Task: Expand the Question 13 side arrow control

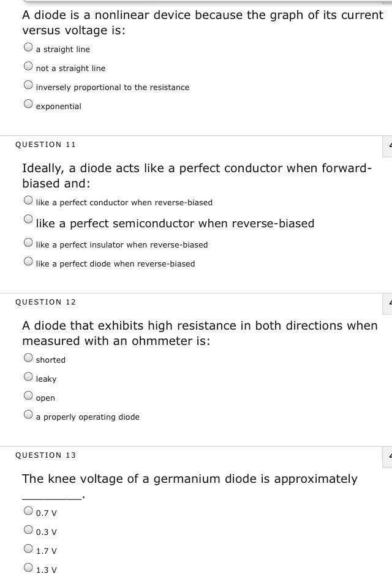Action: (387, 457)
